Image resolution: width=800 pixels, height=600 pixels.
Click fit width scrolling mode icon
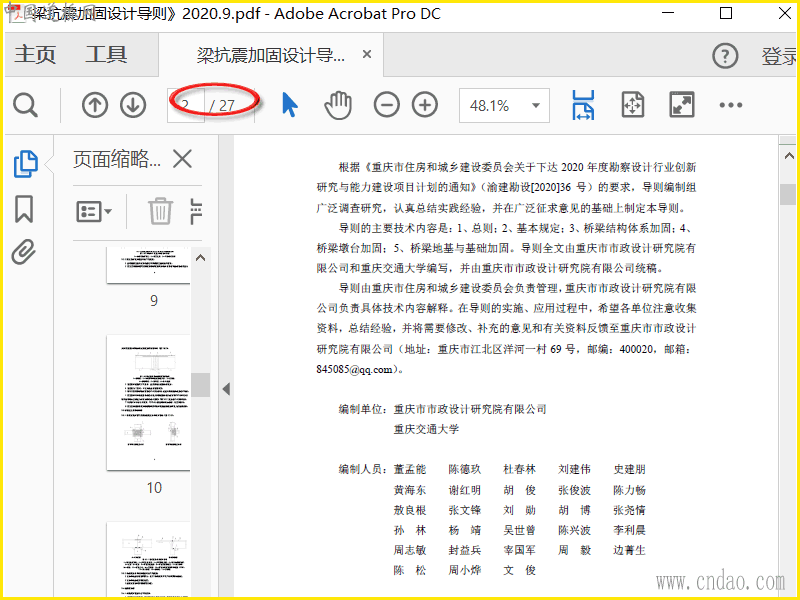pyautogui.click(x=583, y=105)
